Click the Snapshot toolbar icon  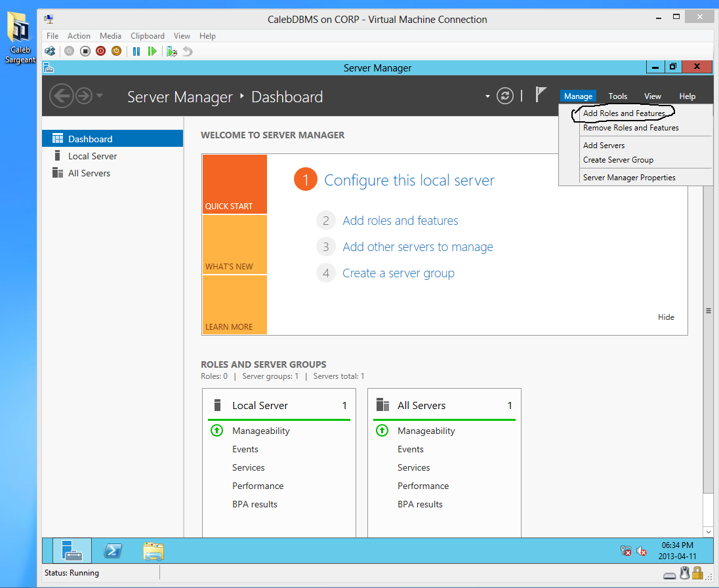coord(172,51)
